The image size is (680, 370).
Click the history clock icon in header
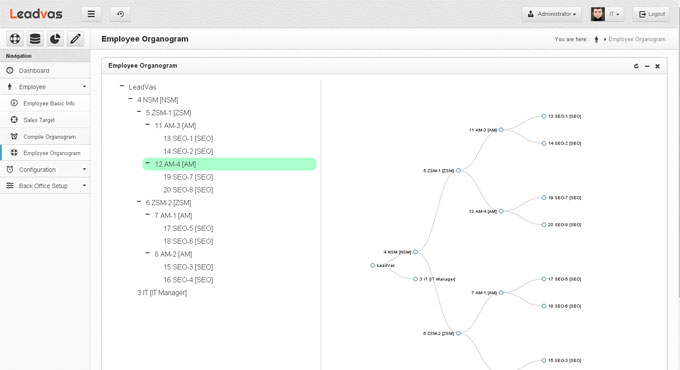[x=120, y=14]
